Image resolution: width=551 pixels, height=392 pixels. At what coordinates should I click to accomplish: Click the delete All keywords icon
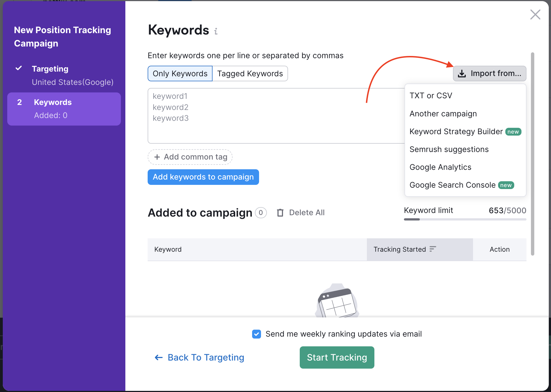pyautogui.click(x=280, y=212)
